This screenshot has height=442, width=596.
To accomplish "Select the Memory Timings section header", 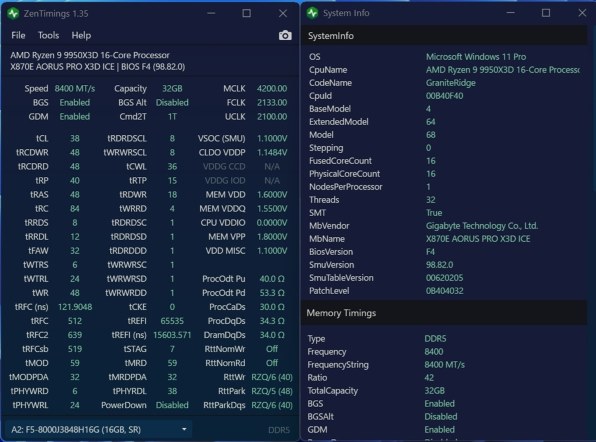I will [x=444, y=313].
